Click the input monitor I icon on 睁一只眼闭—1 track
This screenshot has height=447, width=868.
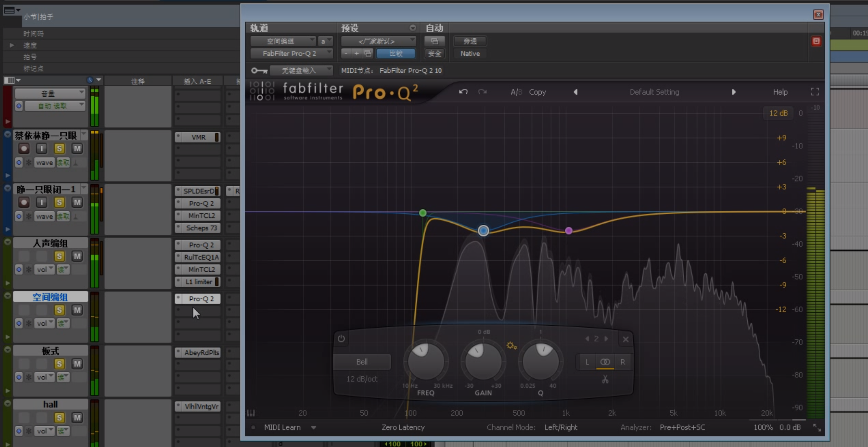pyautogui.click(x=41, y=202)
